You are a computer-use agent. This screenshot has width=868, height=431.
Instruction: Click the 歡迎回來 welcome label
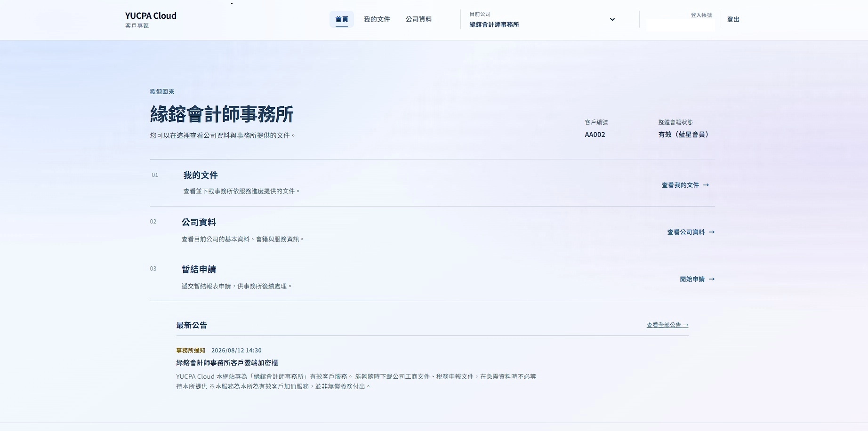pos(162,92)
